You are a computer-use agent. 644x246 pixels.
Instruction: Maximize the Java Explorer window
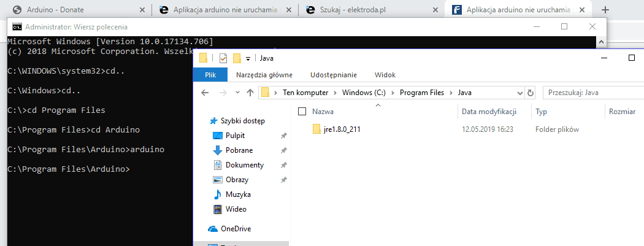632,58
